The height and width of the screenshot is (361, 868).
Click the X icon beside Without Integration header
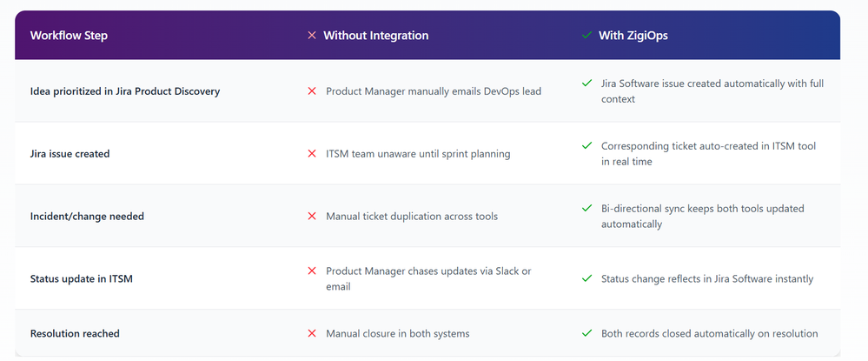[312, 36]
